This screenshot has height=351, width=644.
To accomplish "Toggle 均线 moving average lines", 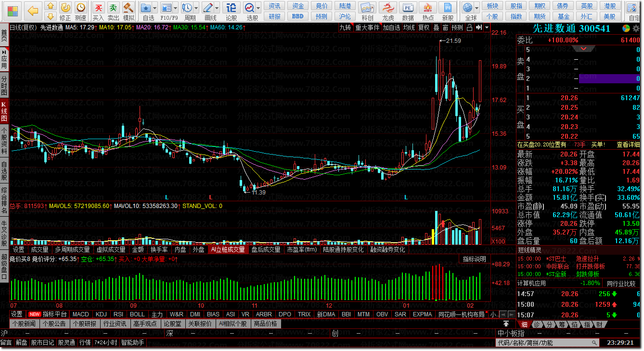I will [409, 27].
